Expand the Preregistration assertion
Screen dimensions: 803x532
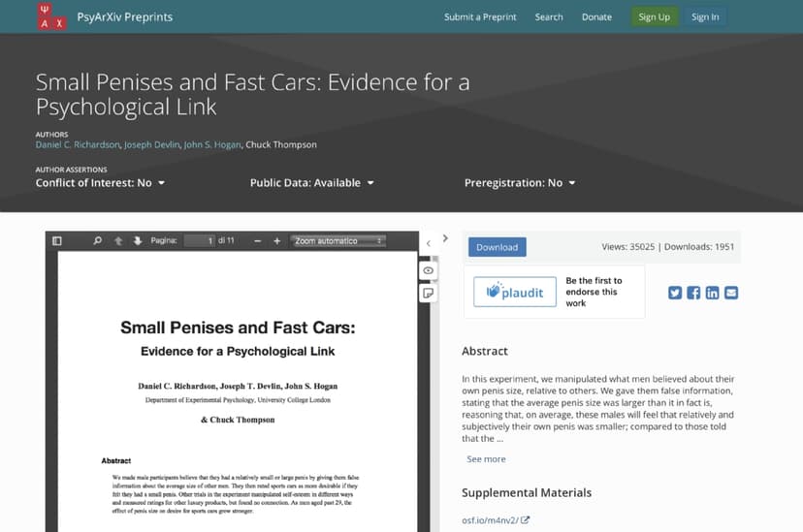520,182
